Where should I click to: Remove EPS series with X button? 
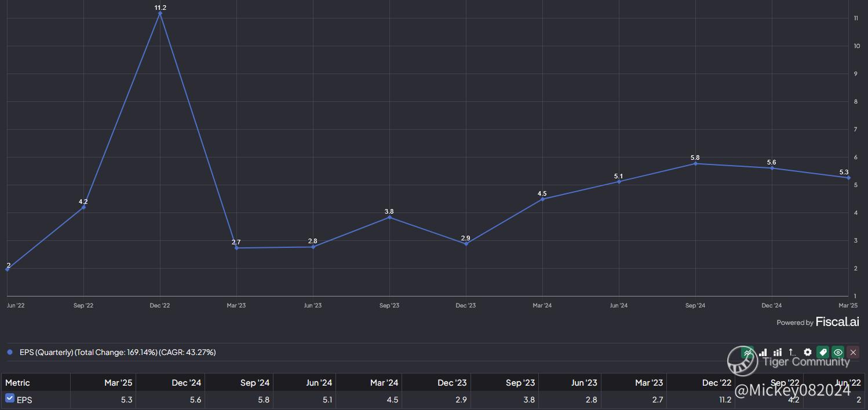853,352
